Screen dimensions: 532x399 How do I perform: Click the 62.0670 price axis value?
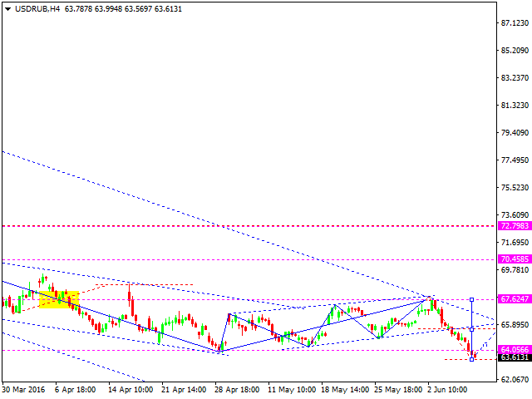pos(515,379)
